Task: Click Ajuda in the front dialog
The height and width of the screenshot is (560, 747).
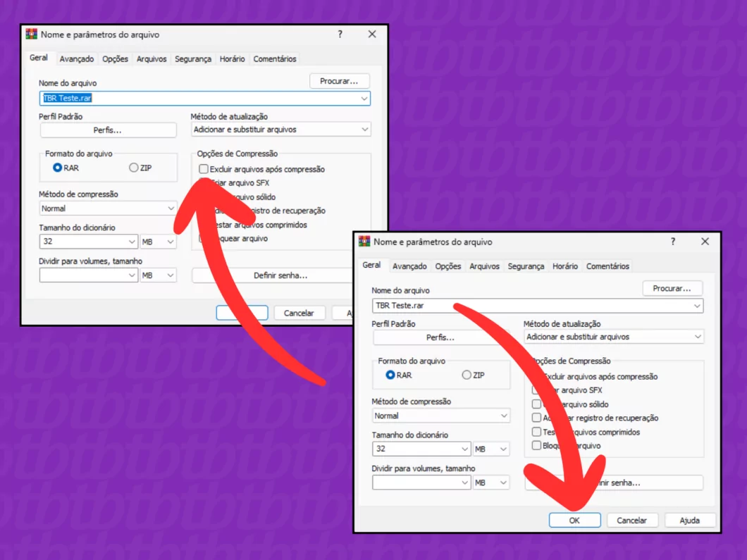Action: tap(689, 520)
